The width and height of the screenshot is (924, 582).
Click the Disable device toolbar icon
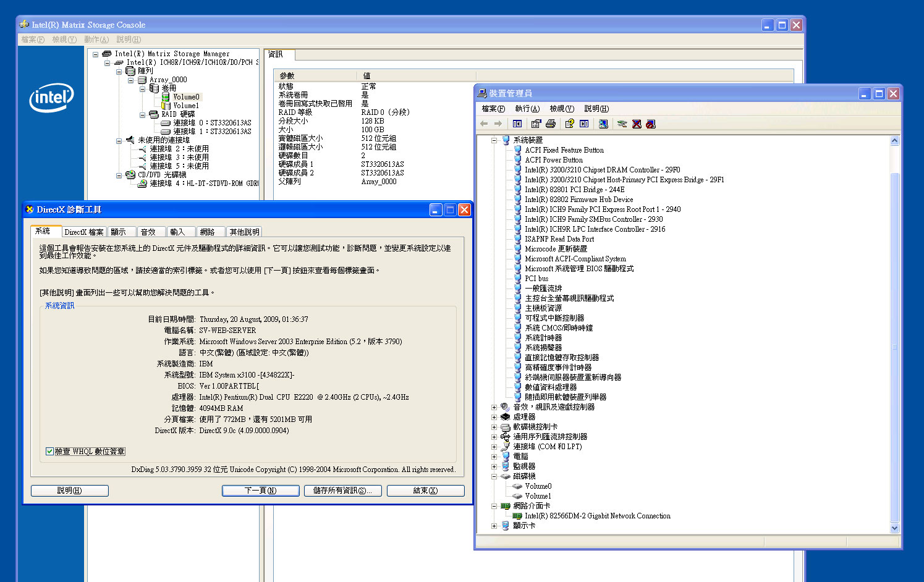coord(651,124)
